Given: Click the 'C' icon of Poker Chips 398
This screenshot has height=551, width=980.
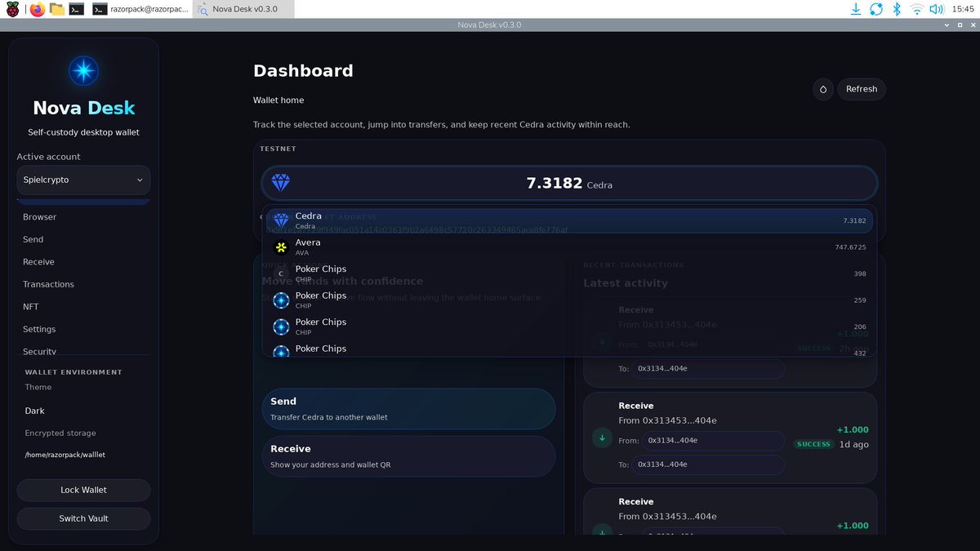Looking at the screenshot, I should point(281,273).
